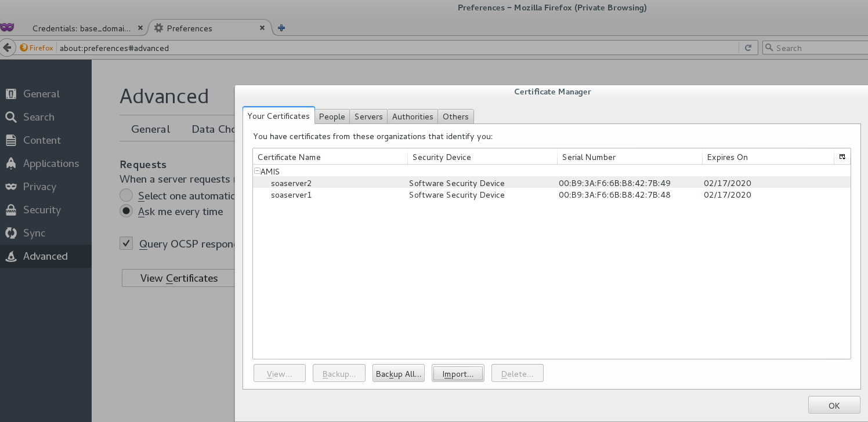Open the search engine dropdown in search bar
Image resolution: width=868 pixels, height=422 pixels.
pyautogui.click(x=769, y=48)
